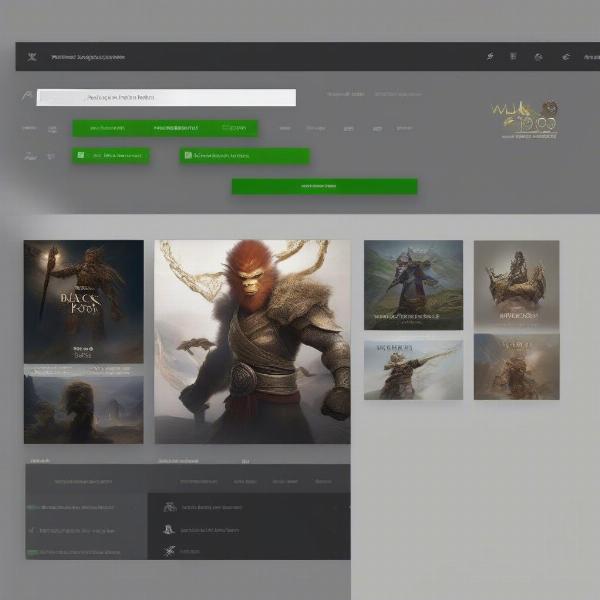Click the rider icon in the first dark list row

(x=170, y=507)
